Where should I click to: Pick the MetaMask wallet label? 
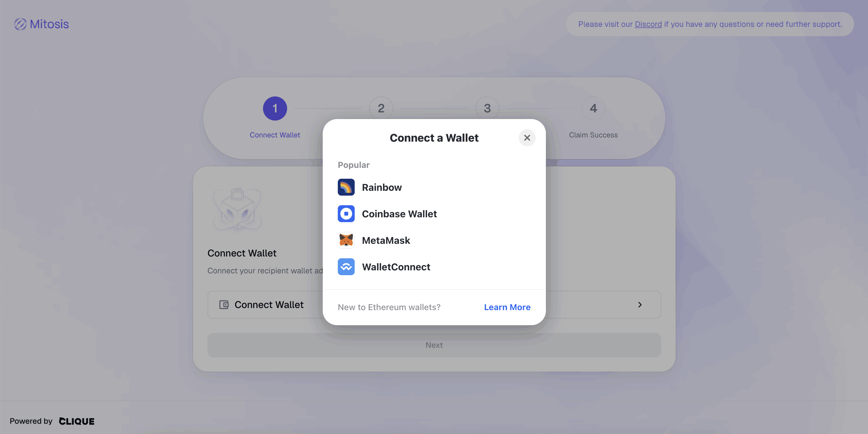coord(386,241)
